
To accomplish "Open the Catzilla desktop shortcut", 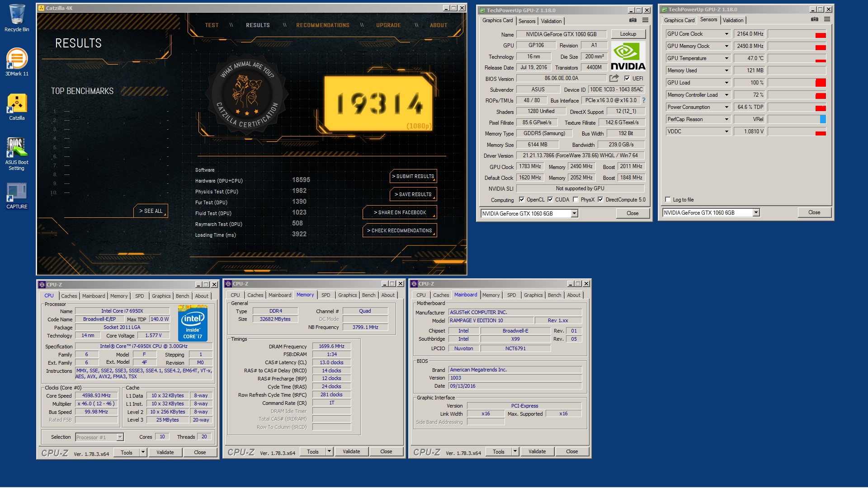I will click(x=17, y=107).
